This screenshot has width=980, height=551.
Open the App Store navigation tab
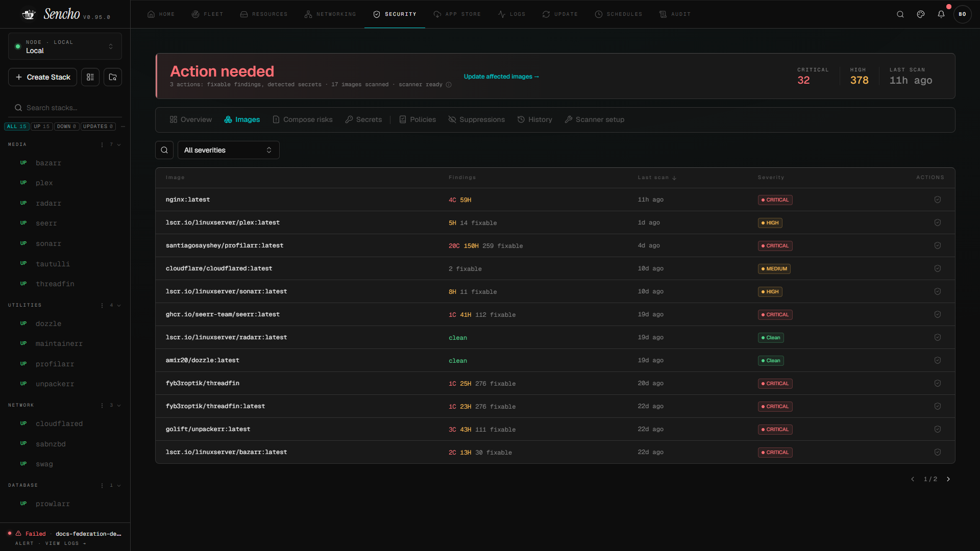tap(457, 14)
